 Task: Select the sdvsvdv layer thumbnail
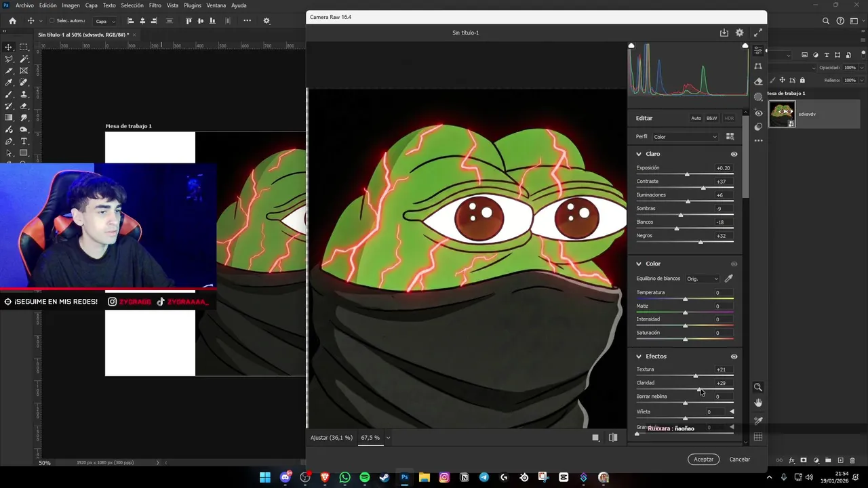click(x=782, y=114)
